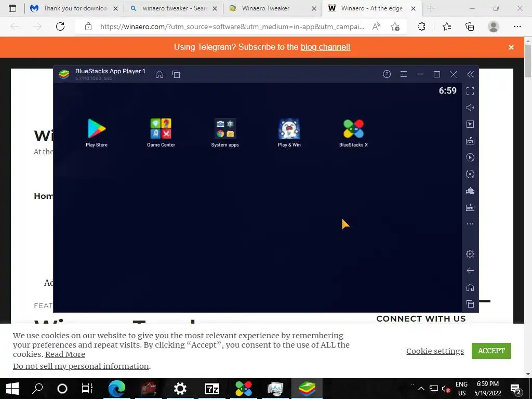
Task: Click the green ACCEPT cookies button
Action: tap(491, 351)
